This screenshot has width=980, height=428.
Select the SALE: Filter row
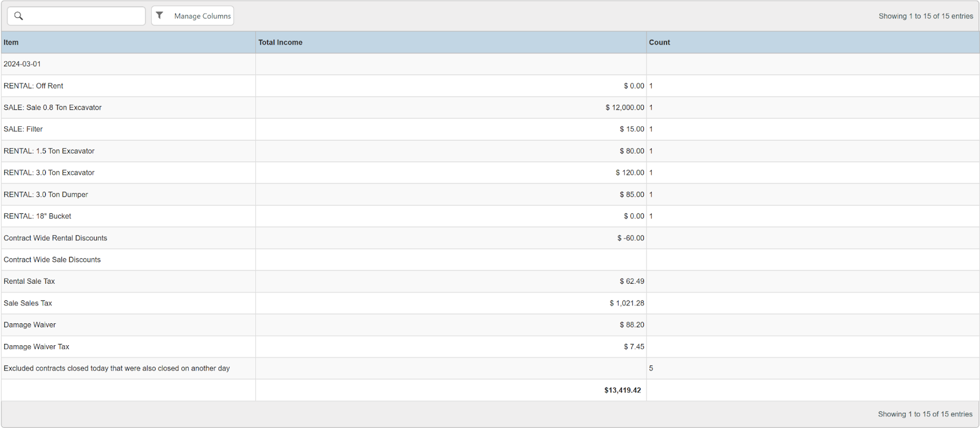[23, 129]
